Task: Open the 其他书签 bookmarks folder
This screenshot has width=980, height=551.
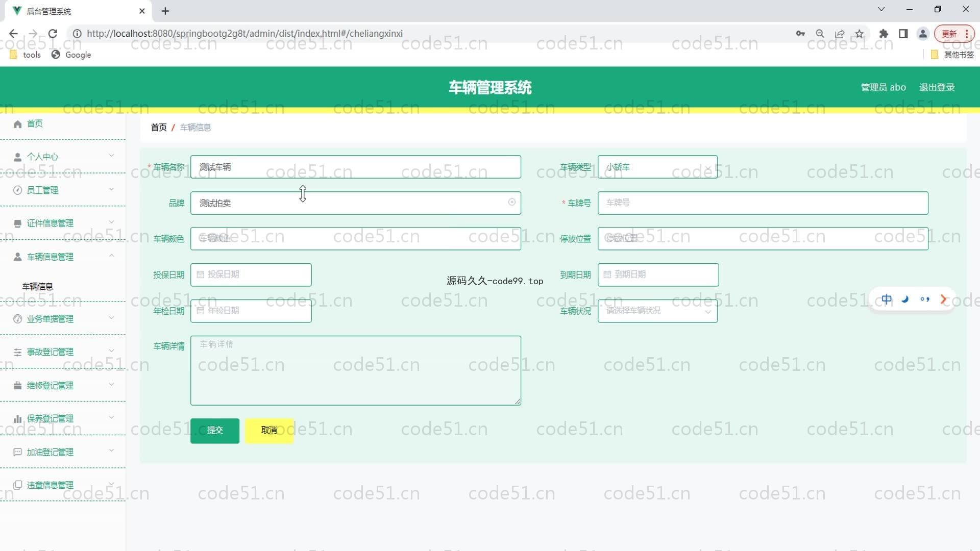Action: point(952,55)
